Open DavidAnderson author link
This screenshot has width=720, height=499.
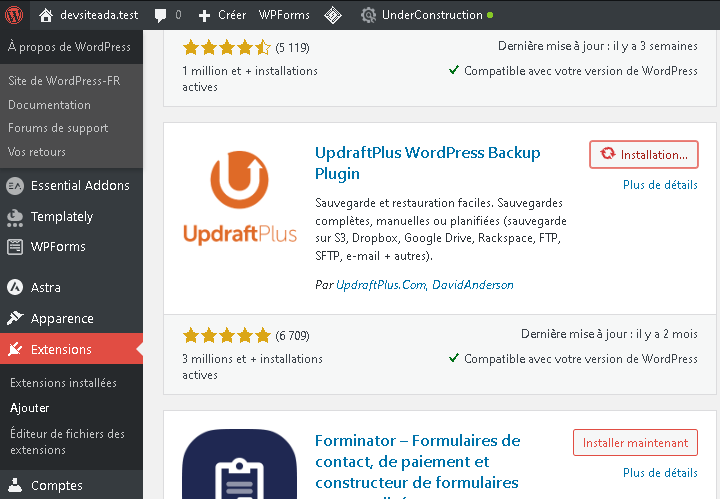(473, 285)
